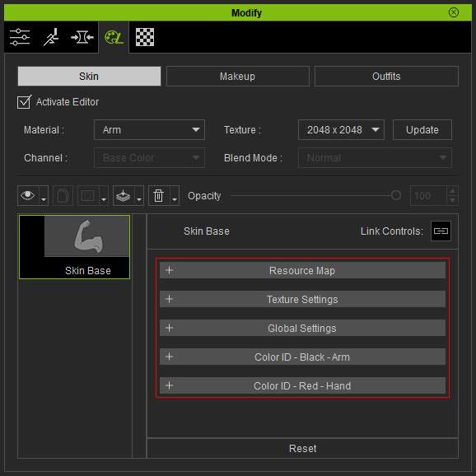
Task: Switch to the Outfits tab
Action: pyautogui.click(x=386, y=77)
